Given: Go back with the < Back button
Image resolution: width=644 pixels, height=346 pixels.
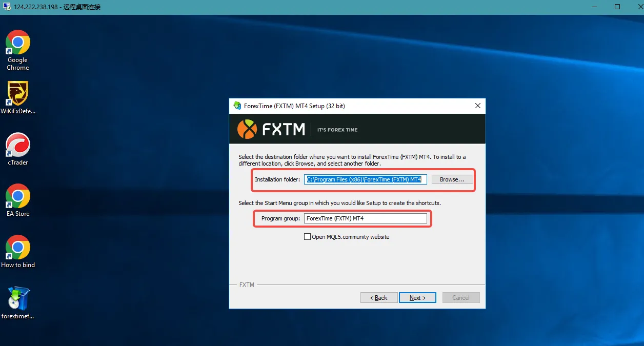Looking at the screenshot, I should (x=379, y=298).
